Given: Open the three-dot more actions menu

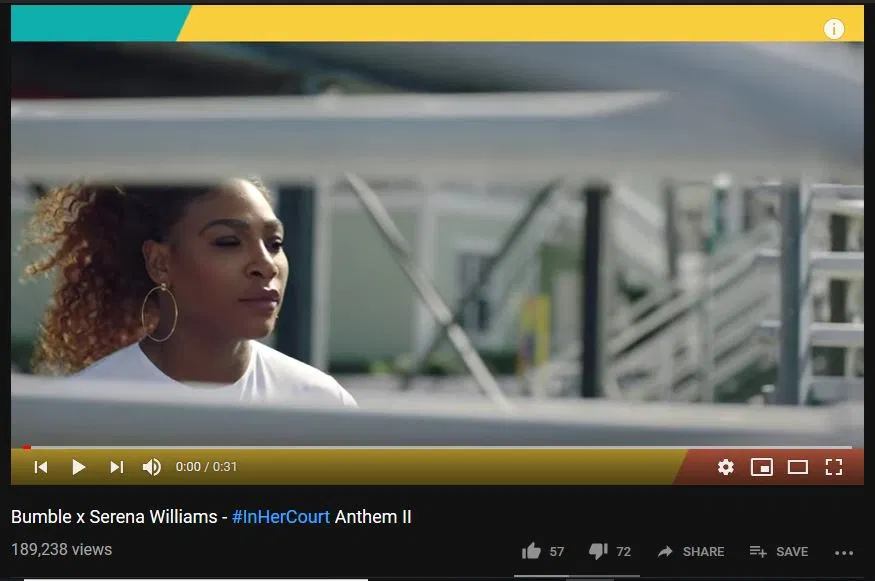Looking at the screenshot, I should pyautogui.click(x=844, y=553).
